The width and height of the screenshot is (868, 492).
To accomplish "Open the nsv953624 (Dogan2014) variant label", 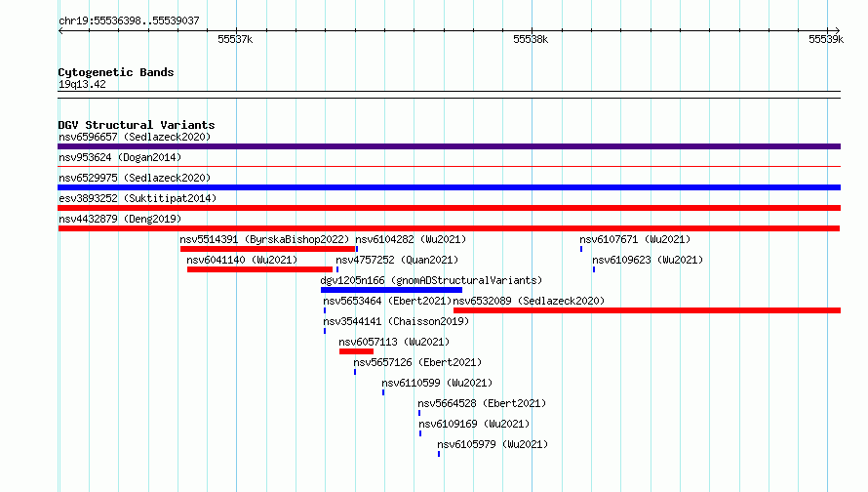I will point(120,157).
